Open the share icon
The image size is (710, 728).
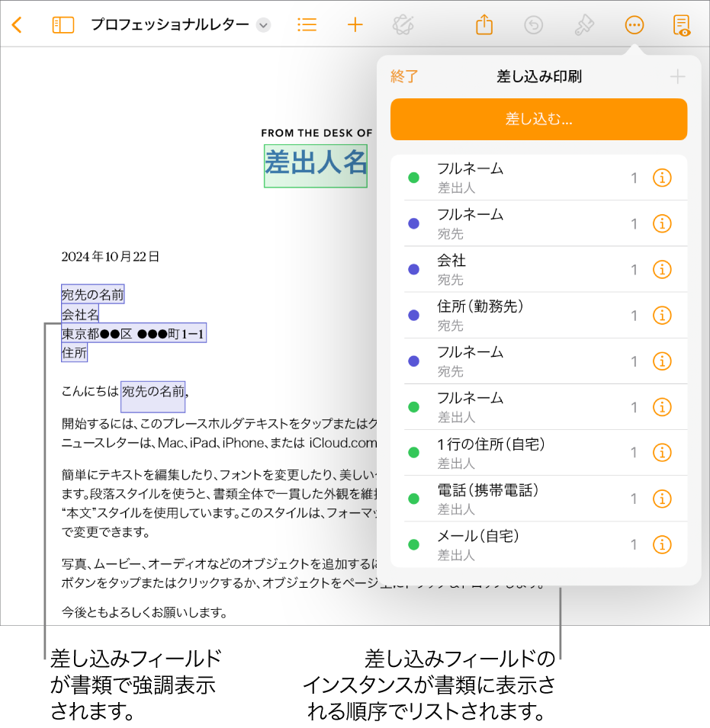pyautogui.click(x=484, y=24)
